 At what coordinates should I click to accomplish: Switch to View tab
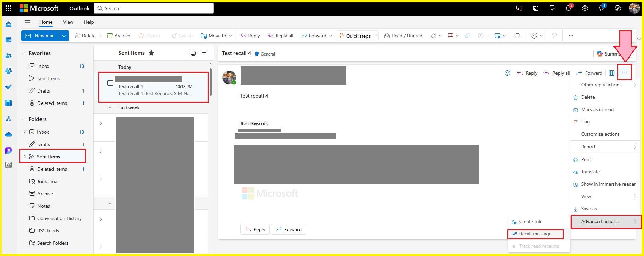click(68, 22)
